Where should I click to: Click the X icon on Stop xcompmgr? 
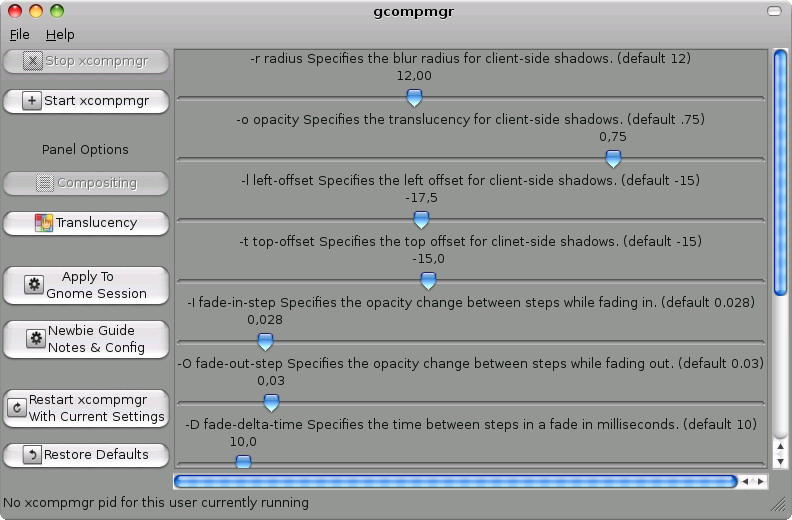[32, 61]
